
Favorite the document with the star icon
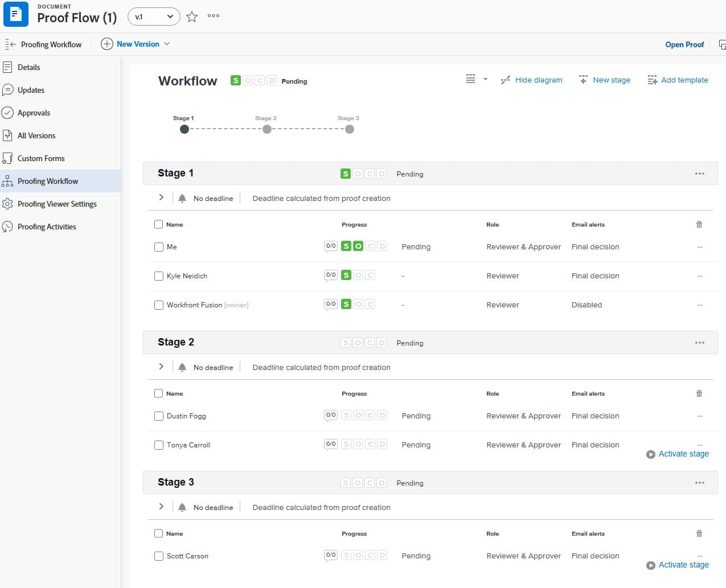click(192, 17)
